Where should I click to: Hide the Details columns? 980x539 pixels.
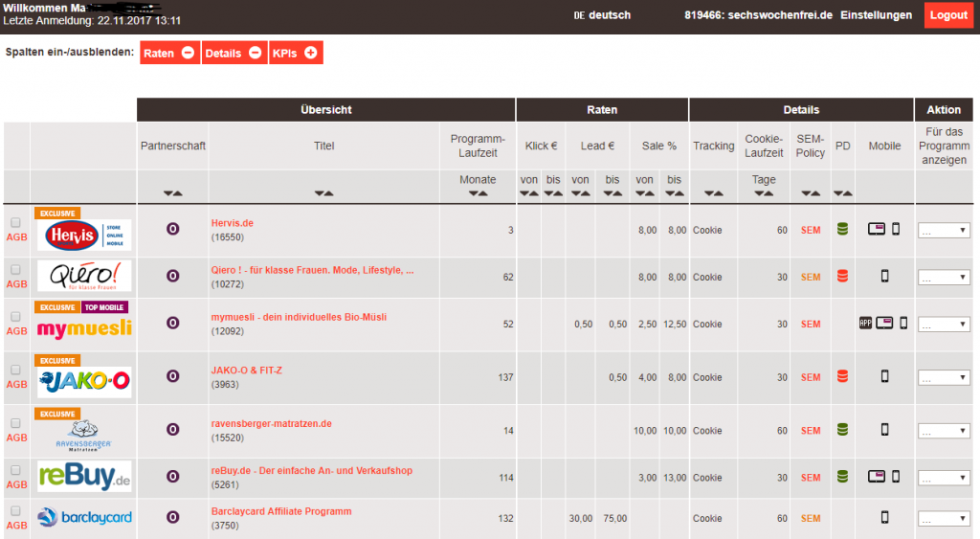[x=234, y=53]
